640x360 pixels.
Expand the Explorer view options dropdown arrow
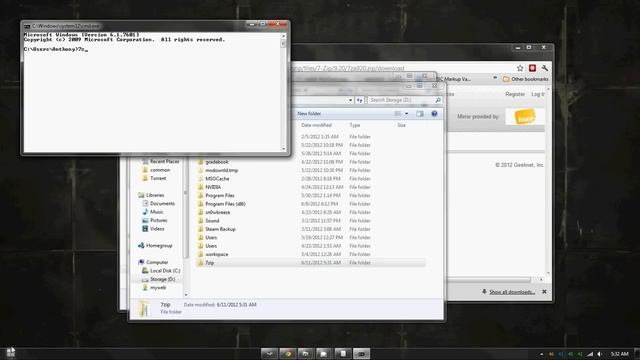click(x=406, y=114)
